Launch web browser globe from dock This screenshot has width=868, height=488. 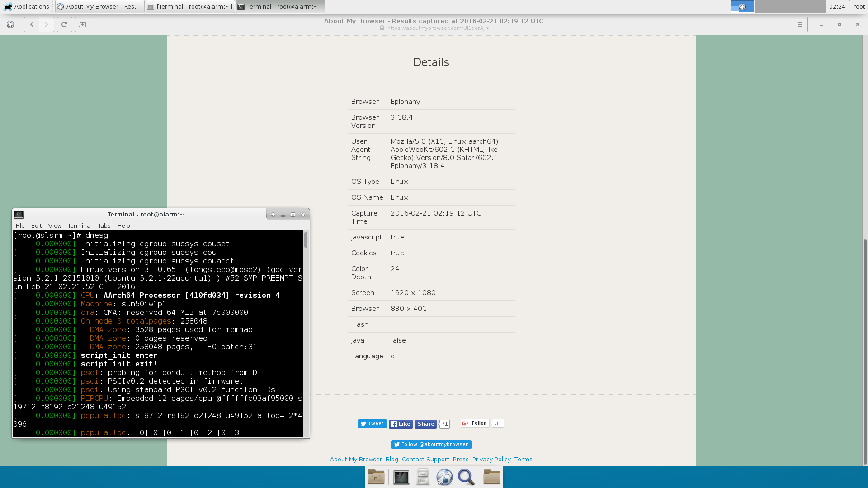444,477
